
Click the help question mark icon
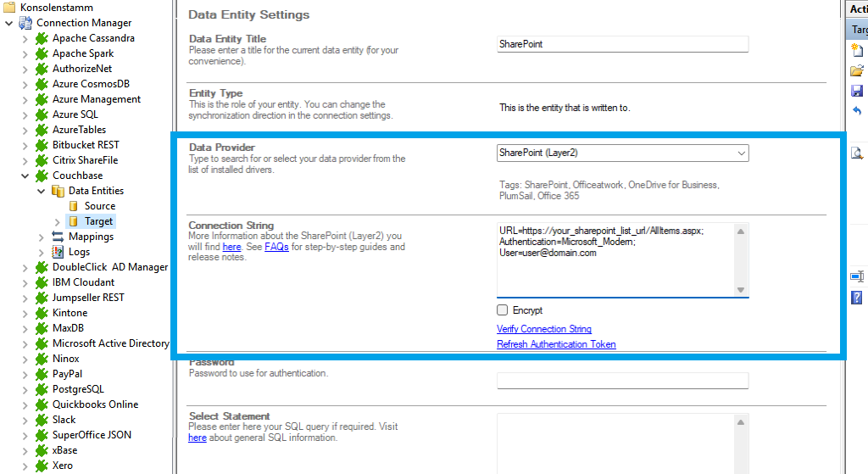[857, 298]
